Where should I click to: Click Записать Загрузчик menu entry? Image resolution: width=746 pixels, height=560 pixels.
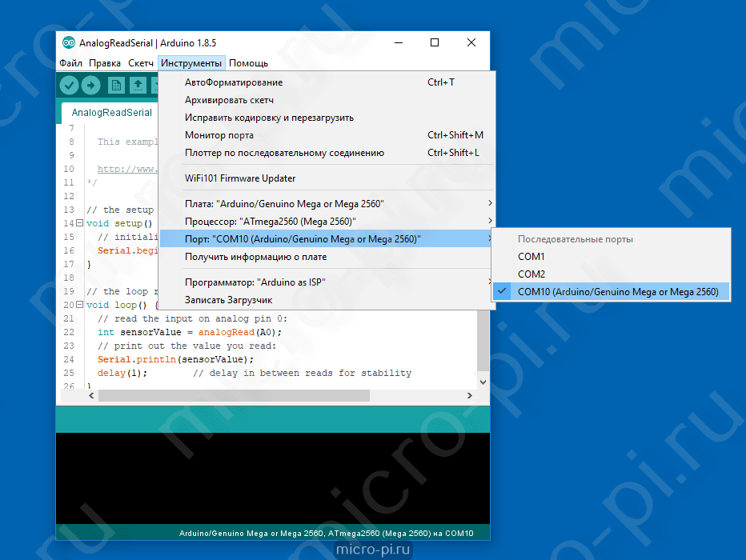click(228, 300)
